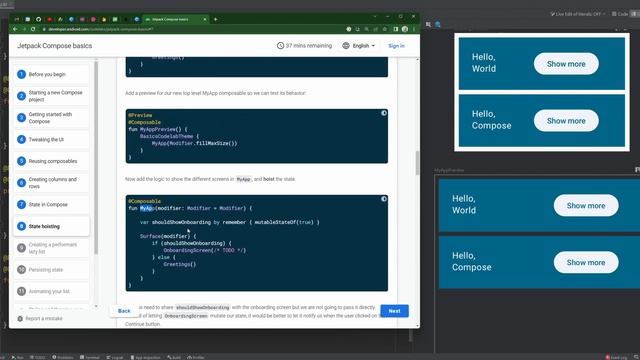Open the browser side panel icon
Image resolution: width=640 pixels, height=360 pixels.
click(x=396, y=29)
